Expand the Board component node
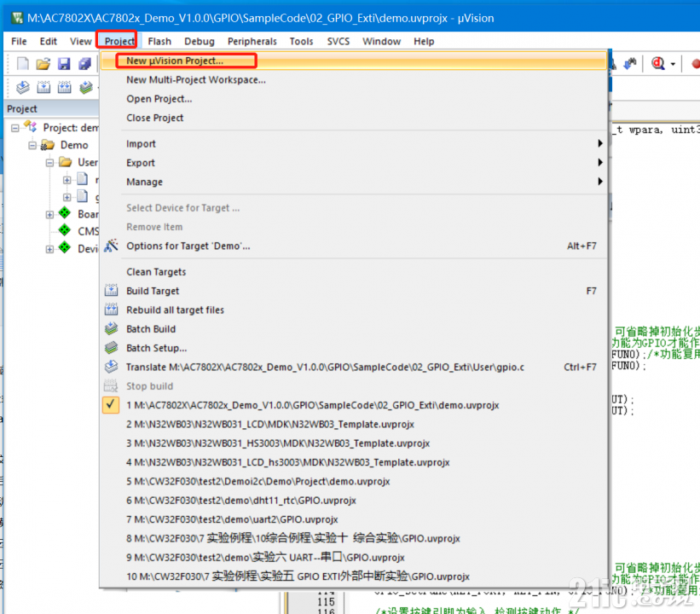The width and height of the screenshot is (700, 614). (49, 215)
